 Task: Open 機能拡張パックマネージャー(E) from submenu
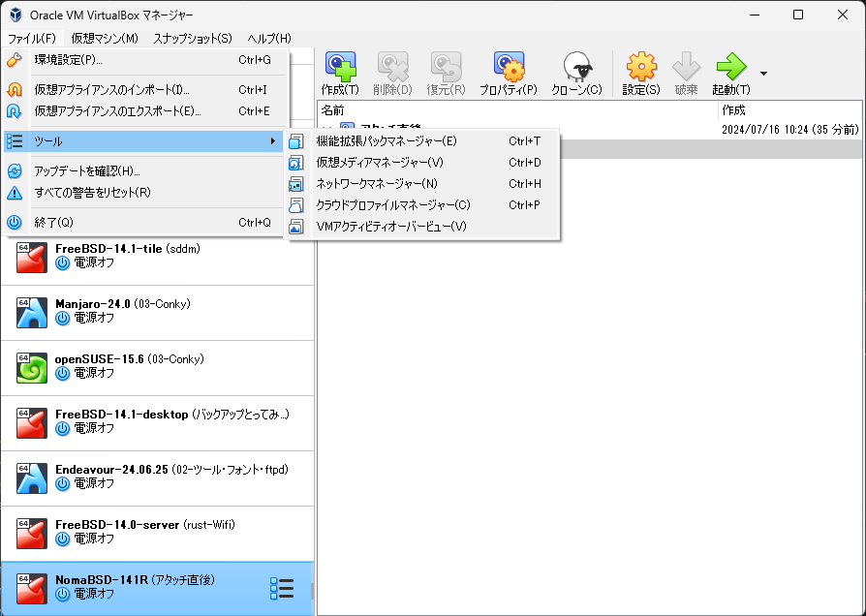[x=422, y=141]
